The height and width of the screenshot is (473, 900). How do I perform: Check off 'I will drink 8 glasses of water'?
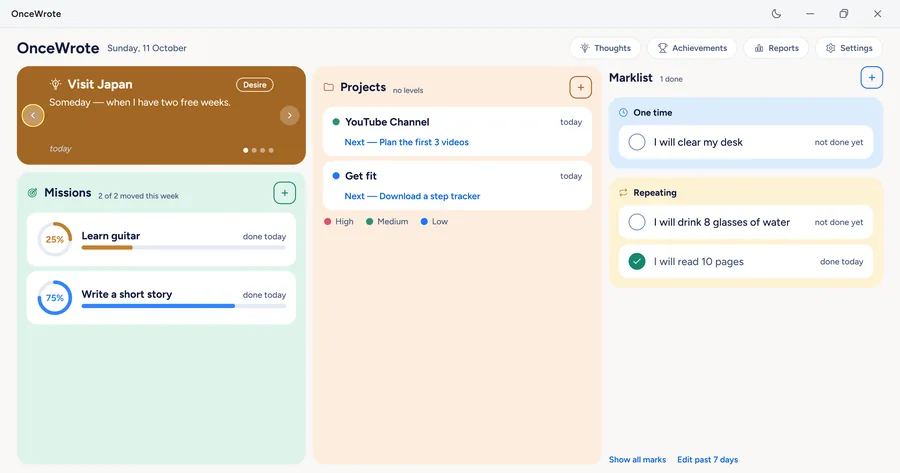(637, 222)
